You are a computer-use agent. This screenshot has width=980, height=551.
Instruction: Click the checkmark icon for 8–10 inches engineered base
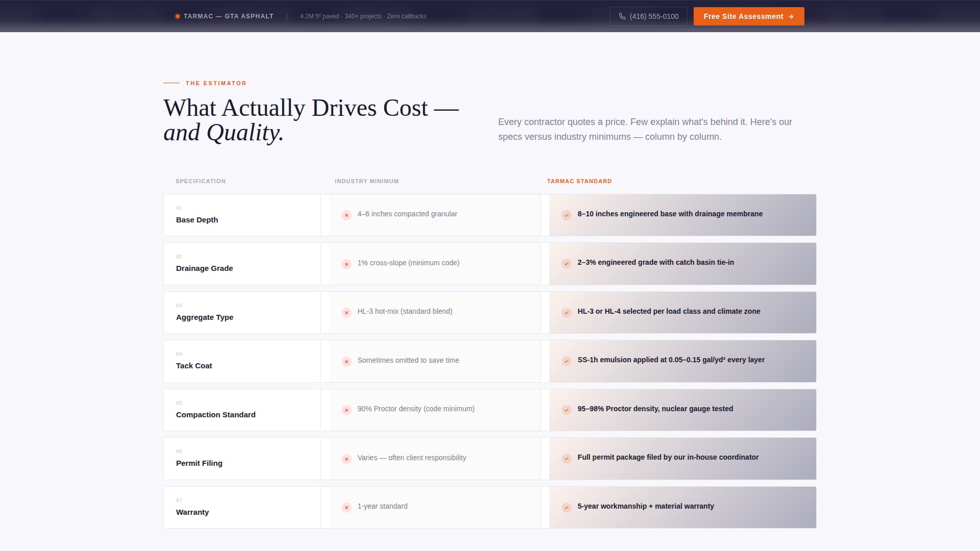[566, 215]
